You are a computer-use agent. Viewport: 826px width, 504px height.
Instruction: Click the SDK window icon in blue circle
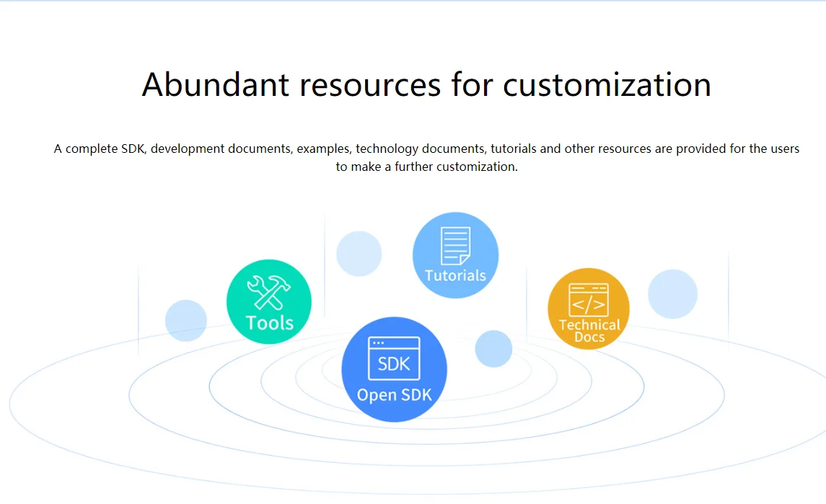[x=393, y=358]
